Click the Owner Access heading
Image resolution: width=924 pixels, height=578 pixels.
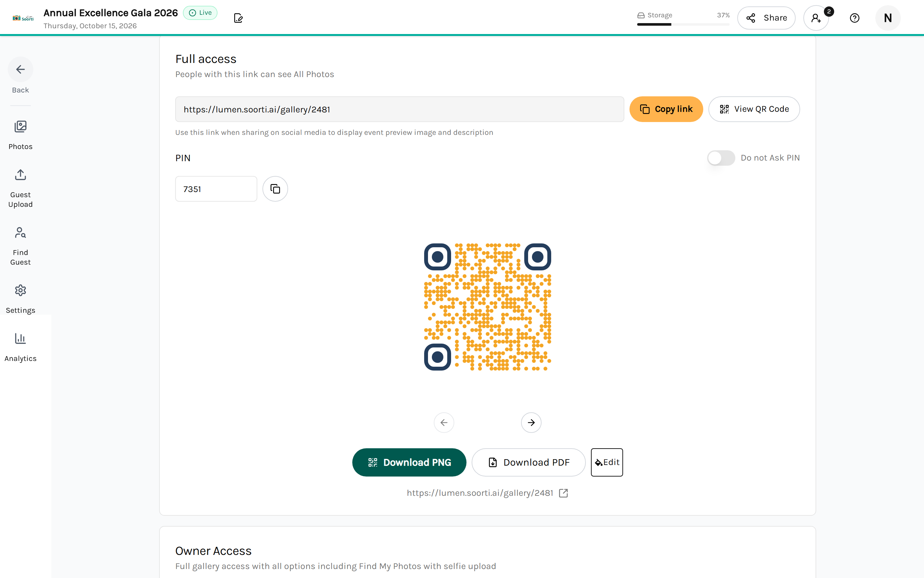tap(213, 551)
